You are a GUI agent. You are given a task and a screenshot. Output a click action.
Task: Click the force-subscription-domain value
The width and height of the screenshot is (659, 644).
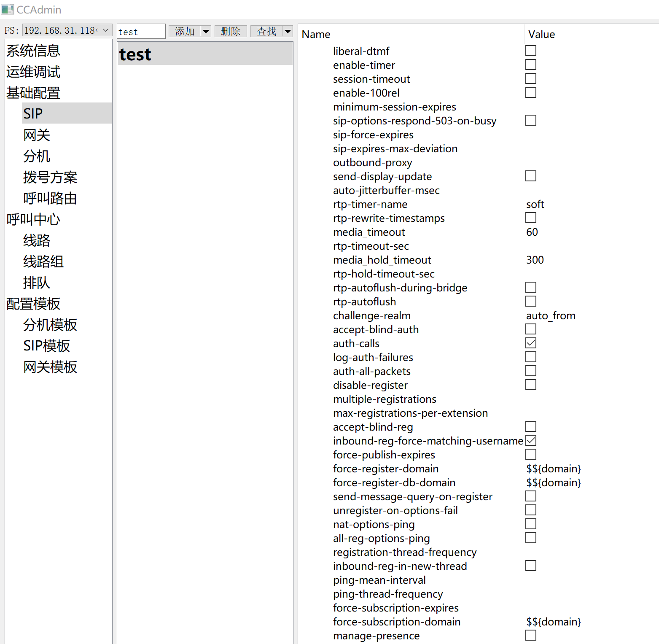554,622
